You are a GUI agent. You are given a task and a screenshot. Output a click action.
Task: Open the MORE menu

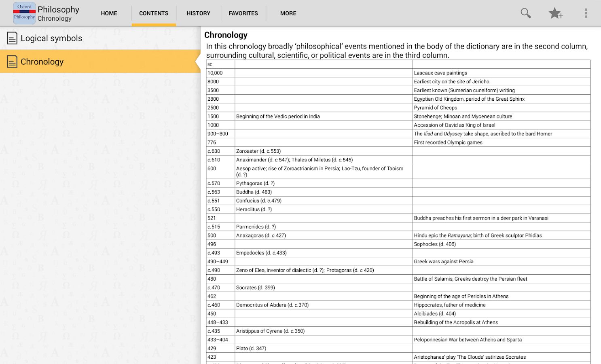(x=288, y=13)
